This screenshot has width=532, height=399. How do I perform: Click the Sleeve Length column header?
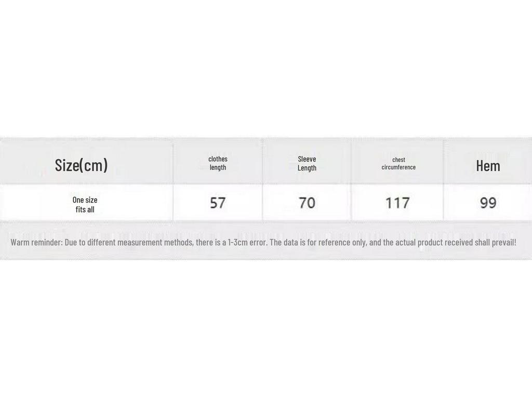pyautogui.click(x=307, y=163)
